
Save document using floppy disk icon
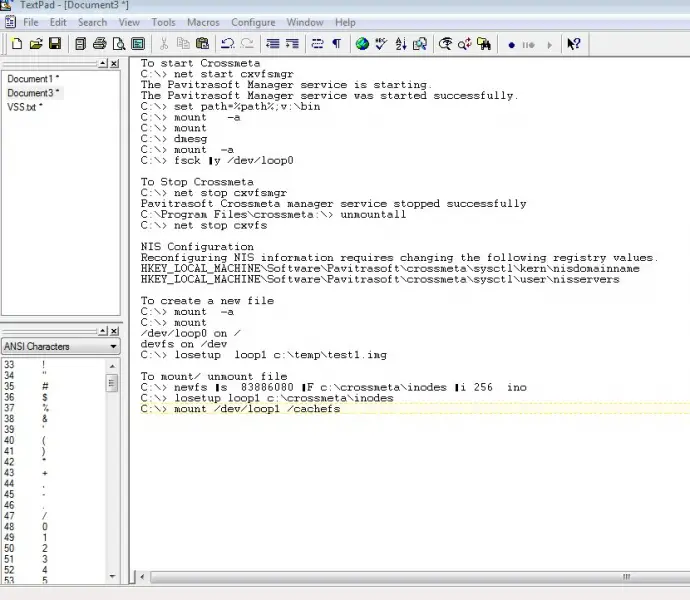tap(55, 44)
